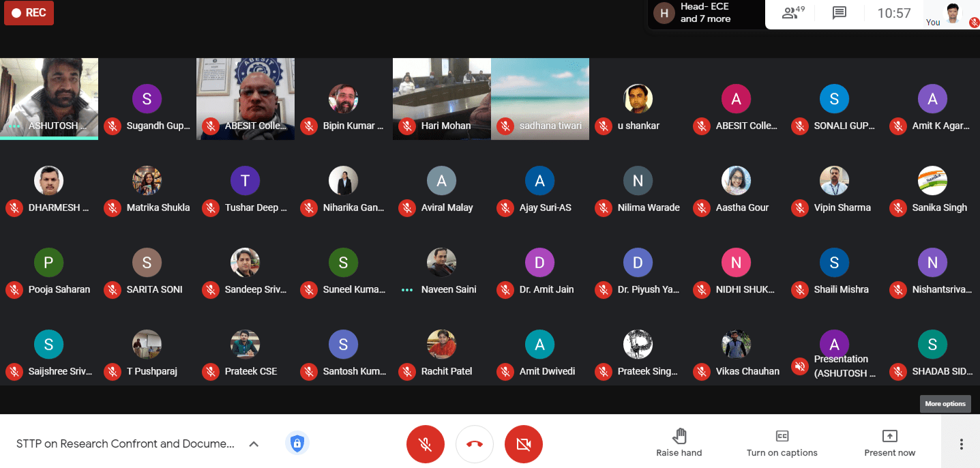Toggle the microphone mute button

pyautogui.click(x=426, y=444)
